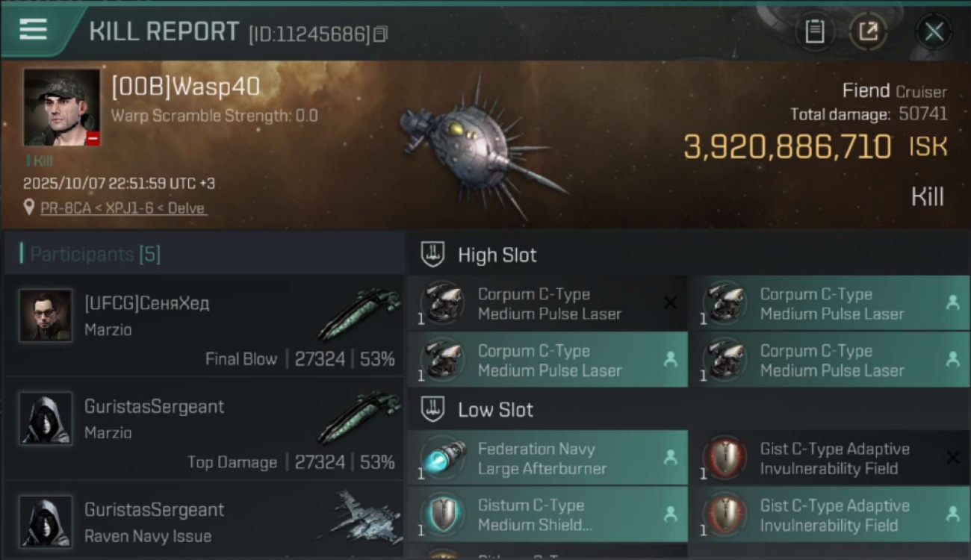Click the X on Gist C-Type Invulnerability Field
The width and height of the screenshot is (971, 560).
pos(952,458)
